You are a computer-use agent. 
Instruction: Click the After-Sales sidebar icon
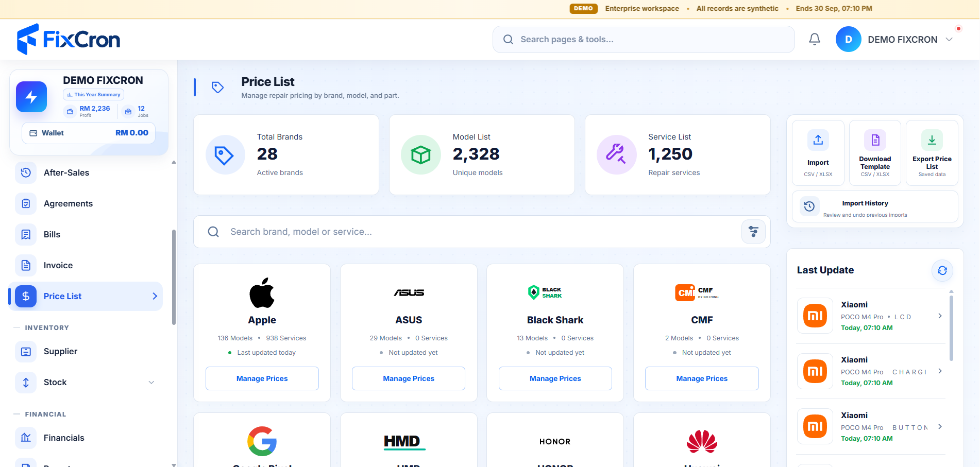click(26, 172)
